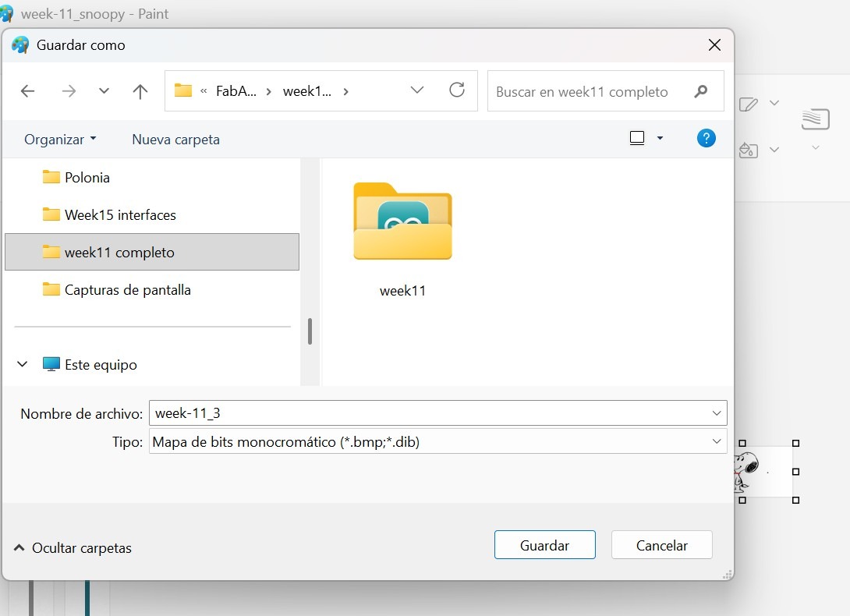Click the navigation pane scrollbar thumb
Screen dimensions: 850x616
pyautogui.click(x=310, y=331)
